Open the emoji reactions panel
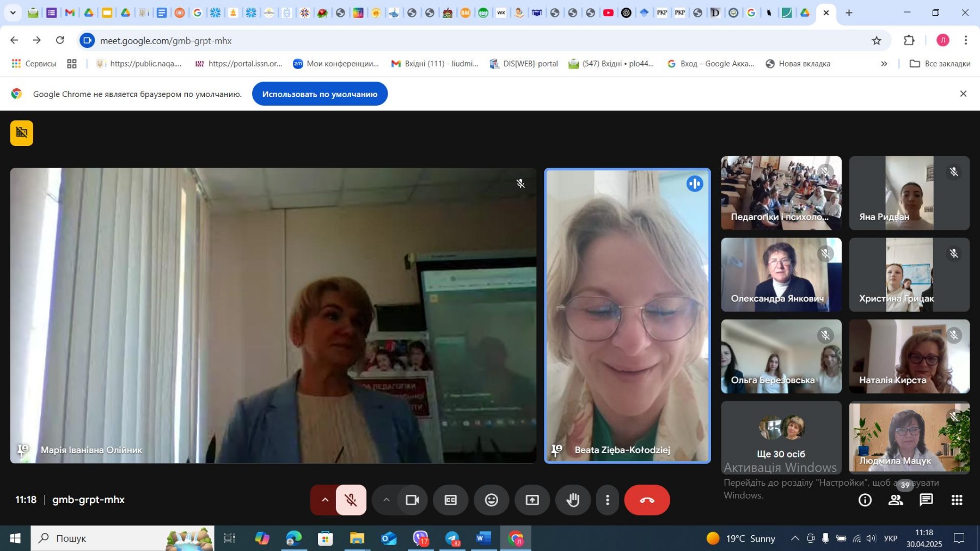The width and height of the screenshot is (980, 551). [x=491, y=500]
